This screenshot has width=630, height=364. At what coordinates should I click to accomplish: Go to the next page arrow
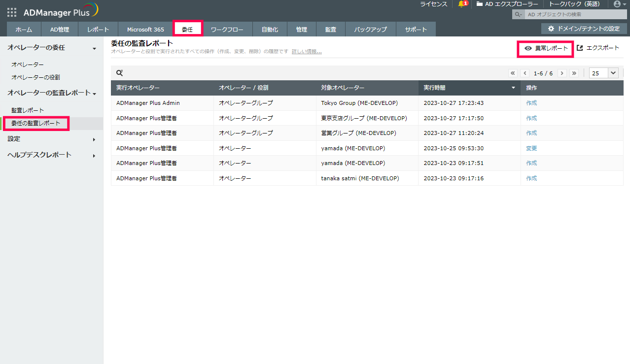click(561, 73)
